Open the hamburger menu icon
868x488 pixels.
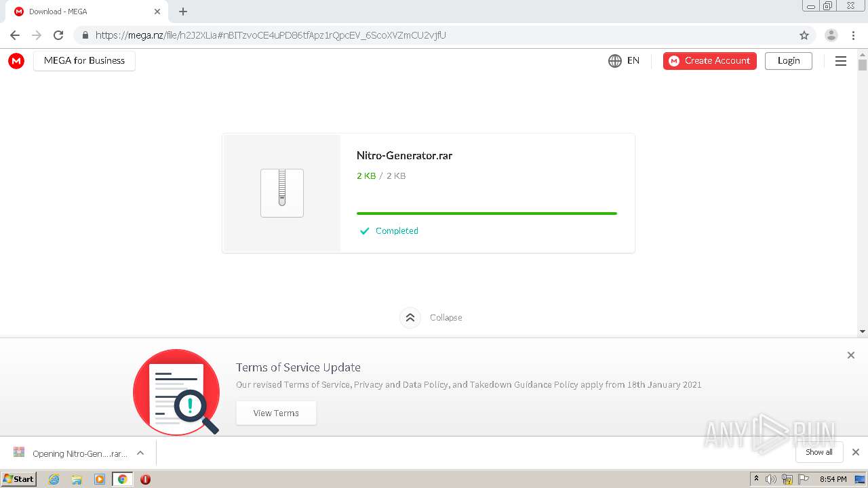coord(841,61)
